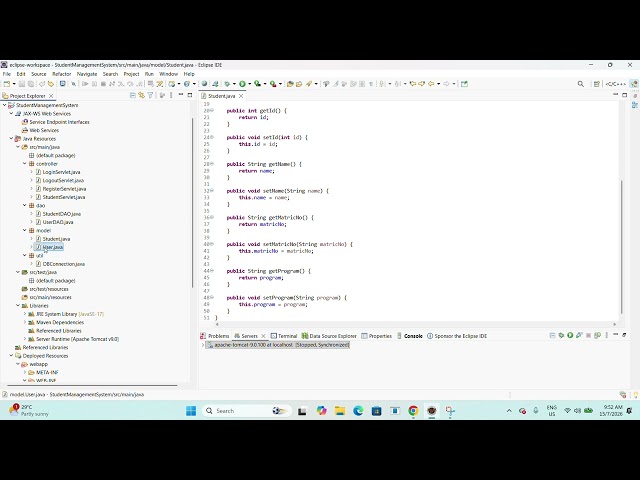The height and width of the screenshot is (480, 640).
Task: Open the Sponsor the Eclipse IDE tab
Action: 457,336
